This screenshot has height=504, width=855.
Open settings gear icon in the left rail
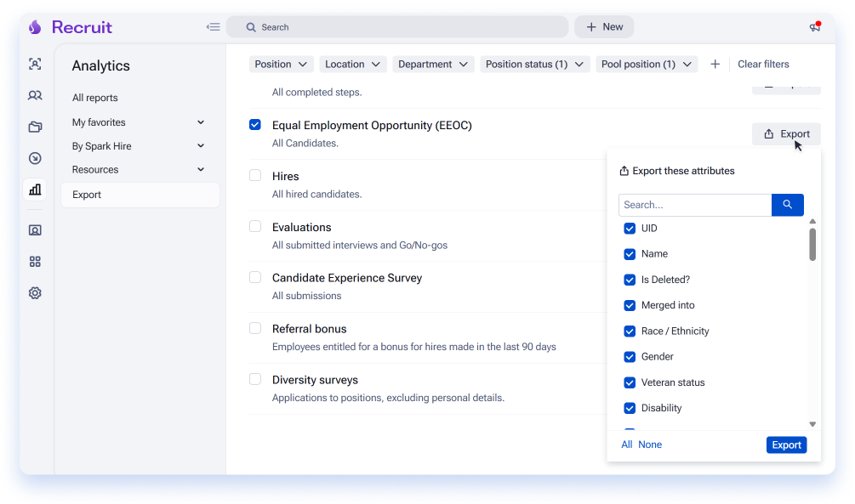click(35, 293)
